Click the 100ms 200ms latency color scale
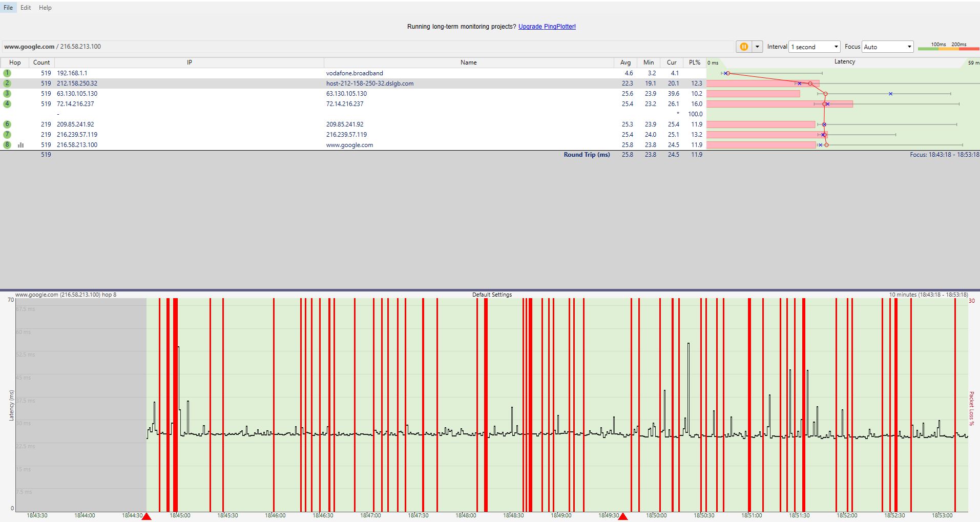This screenshot has width=980, height=522. point(948,47)
